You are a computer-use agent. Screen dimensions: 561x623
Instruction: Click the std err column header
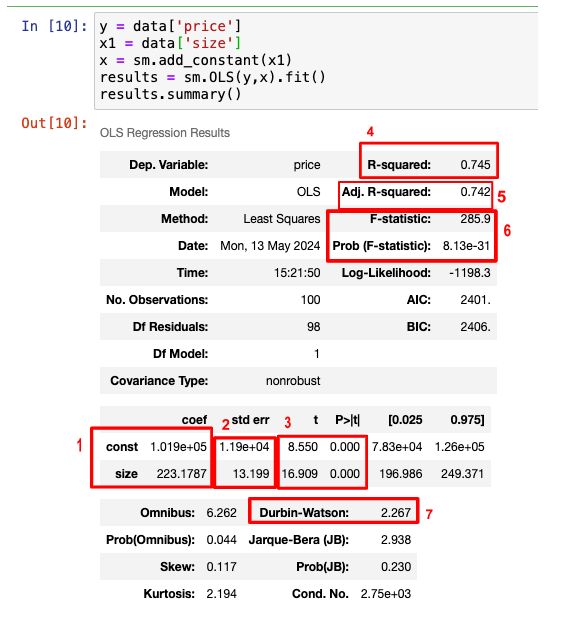(250, 420)
